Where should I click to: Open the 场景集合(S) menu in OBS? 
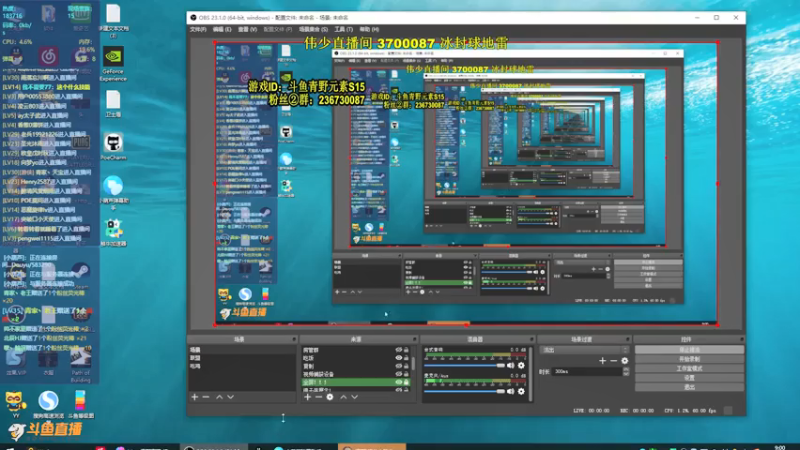tap(313, 30)
